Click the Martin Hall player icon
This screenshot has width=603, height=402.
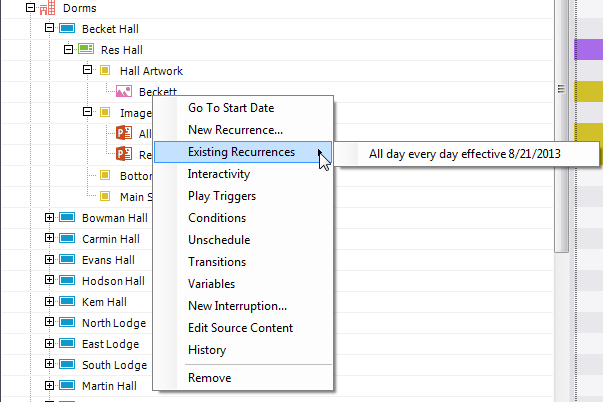(67, 385)
